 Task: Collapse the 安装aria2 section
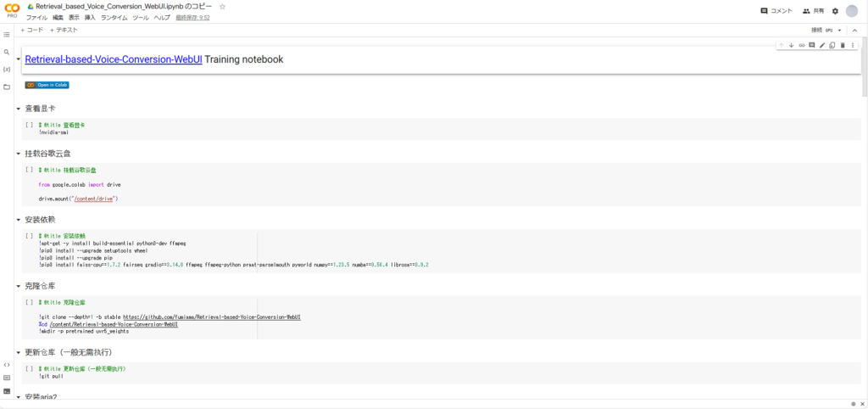coord(19,397)
